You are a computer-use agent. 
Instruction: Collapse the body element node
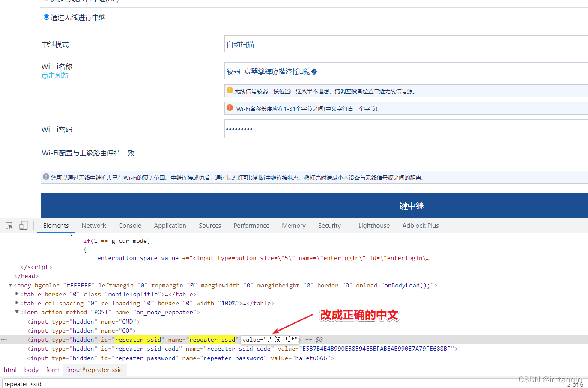[x=11, y=285]
